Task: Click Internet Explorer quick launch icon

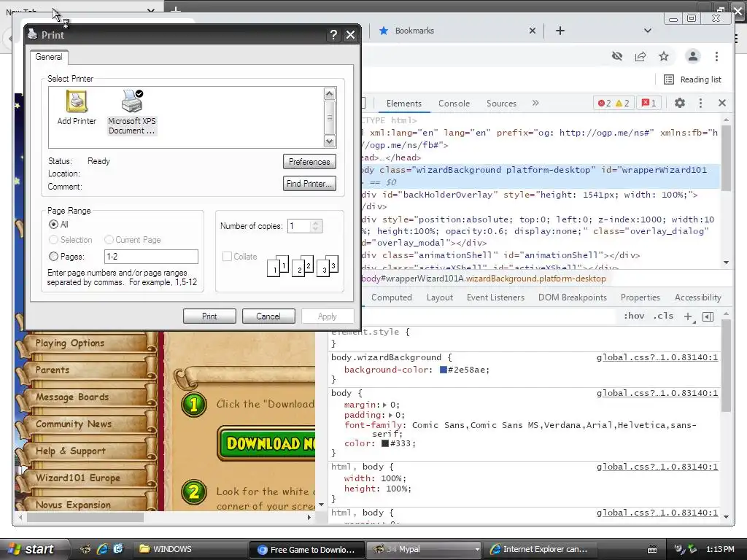Action: (102, 549)
